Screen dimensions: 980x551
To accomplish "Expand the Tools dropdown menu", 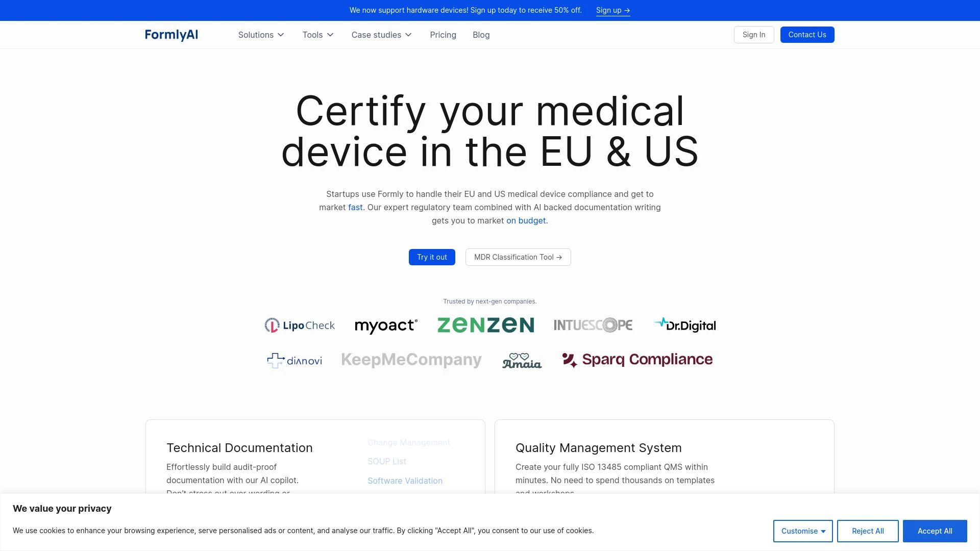I will (x=317, y=34).
